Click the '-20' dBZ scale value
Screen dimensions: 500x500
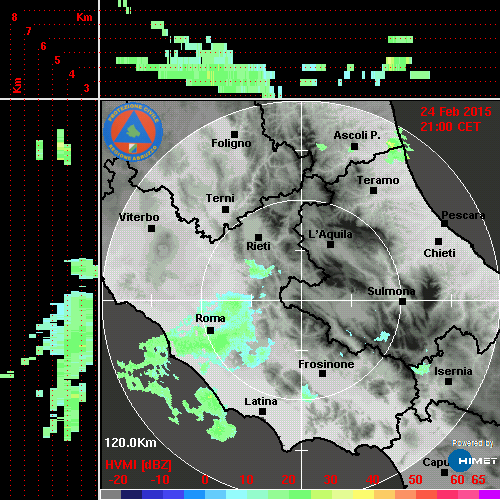[x=118, y=480]
